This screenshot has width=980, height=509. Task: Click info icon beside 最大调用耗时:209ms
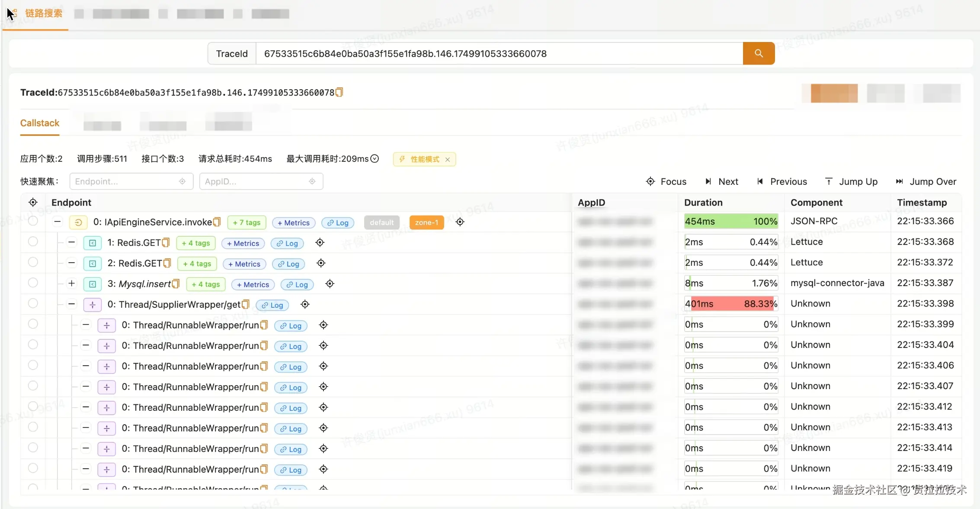click(x=375, y=159)
